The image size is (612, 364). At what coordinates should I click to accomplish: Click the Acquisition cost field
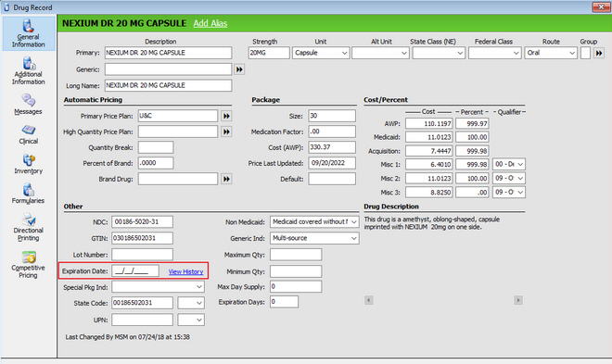tap(429, 151)
